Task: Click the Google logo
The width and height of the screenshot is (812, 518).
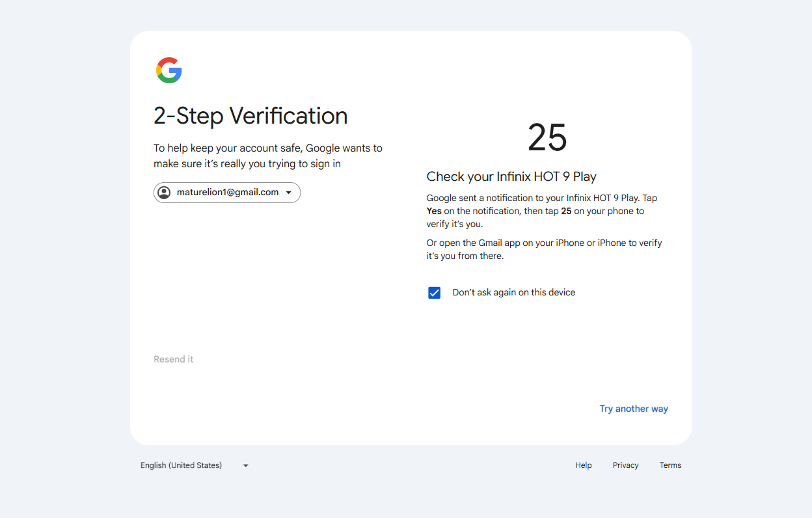Action: [169, 70]
